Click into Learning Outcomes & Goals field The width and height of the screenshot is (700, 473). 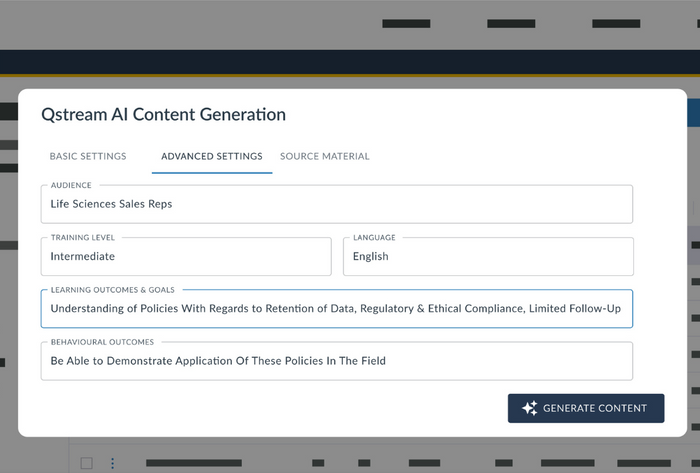tap(337, 309)
